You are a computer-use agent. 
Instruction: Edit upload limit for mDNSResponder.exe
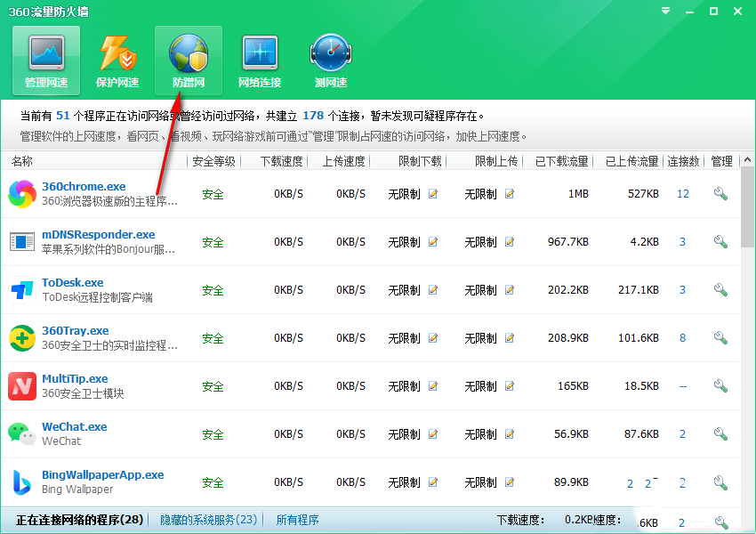pos(509,242)
